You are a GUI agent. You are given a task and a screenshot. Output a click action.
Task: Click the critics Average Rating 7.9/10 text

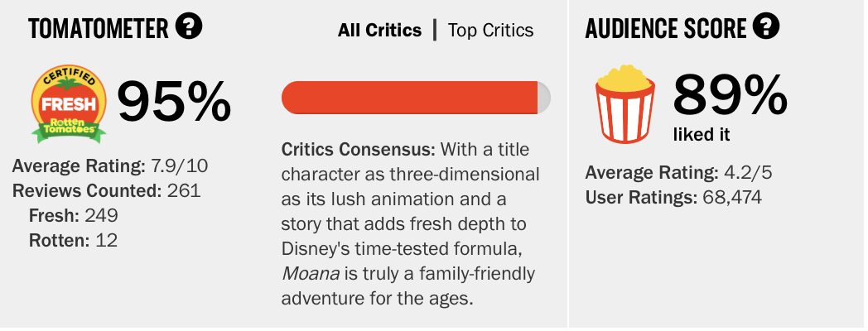pyautogui.click(x=110, y=165)
